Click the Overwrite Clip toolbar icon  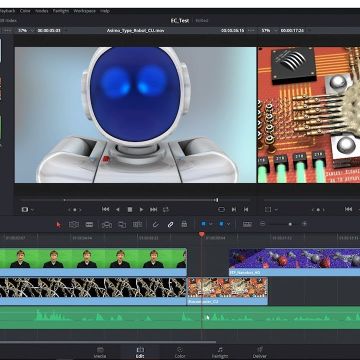(x=122, y=224)
